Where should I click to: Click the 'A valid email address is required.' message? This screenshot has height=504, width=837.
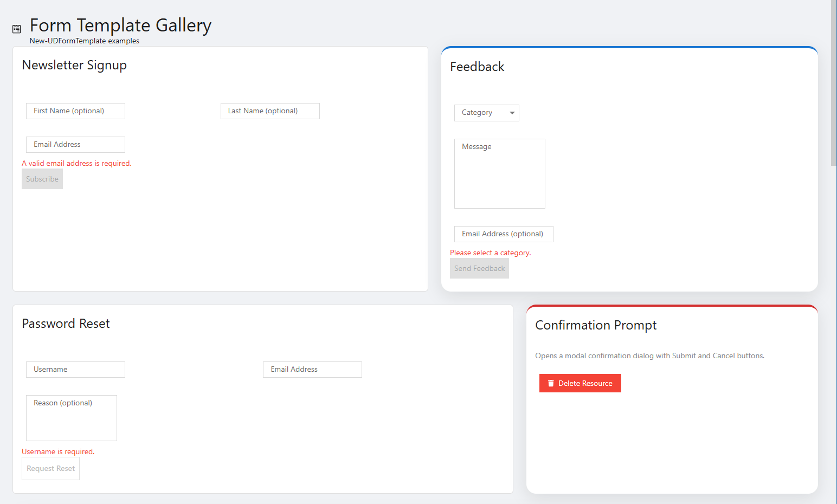76,163
